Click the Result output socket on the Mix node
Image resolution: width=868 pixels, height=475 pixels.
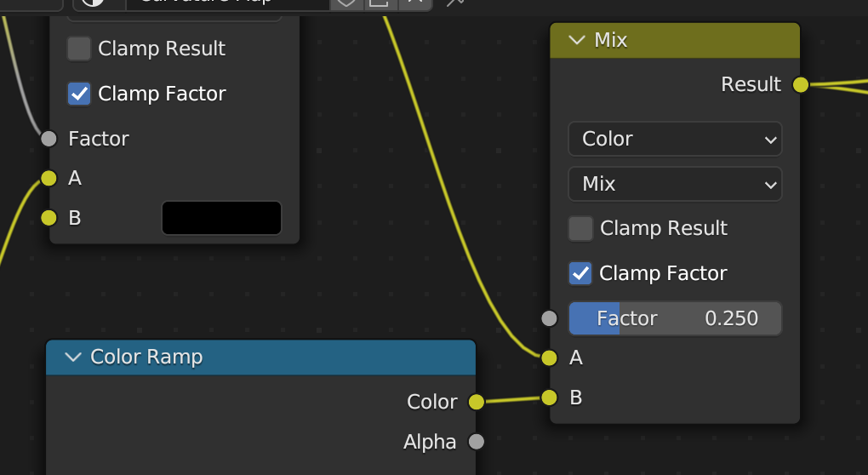(x=800, y=84)
